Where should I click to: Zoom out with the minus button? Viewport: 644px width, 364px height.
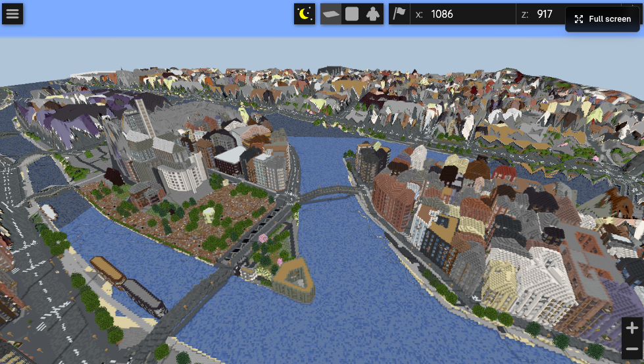(632, 349)
